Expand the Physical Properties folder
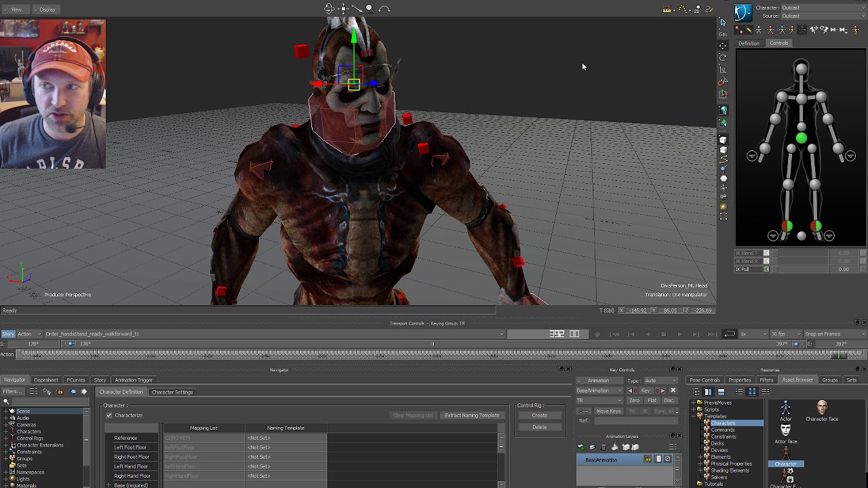Viewport: 868px width, 488px height. coord(700,464)
